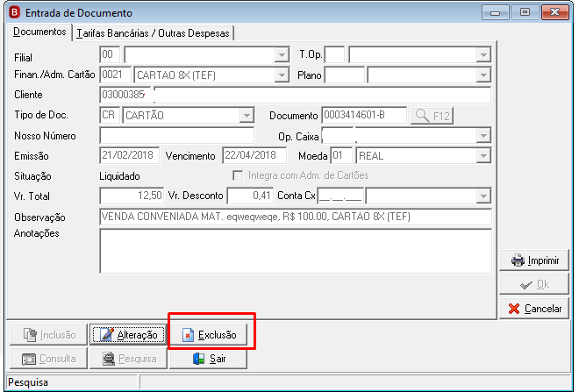Click the Nosso Número input field
The width and height of the screenshot is (579, 392).
pos(177,136)
